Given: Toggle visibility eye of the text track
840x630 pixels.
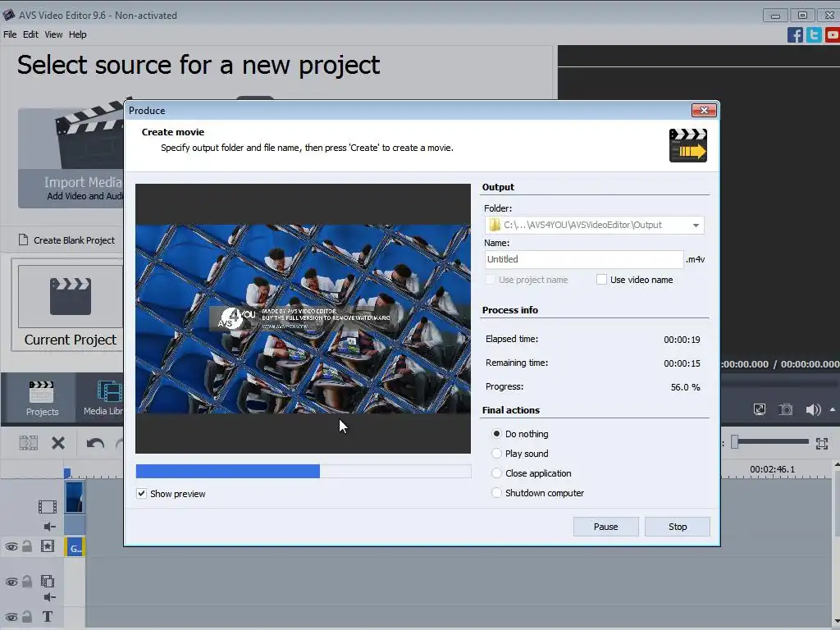Looking at the screenshot, I should (x=11, y=617).
